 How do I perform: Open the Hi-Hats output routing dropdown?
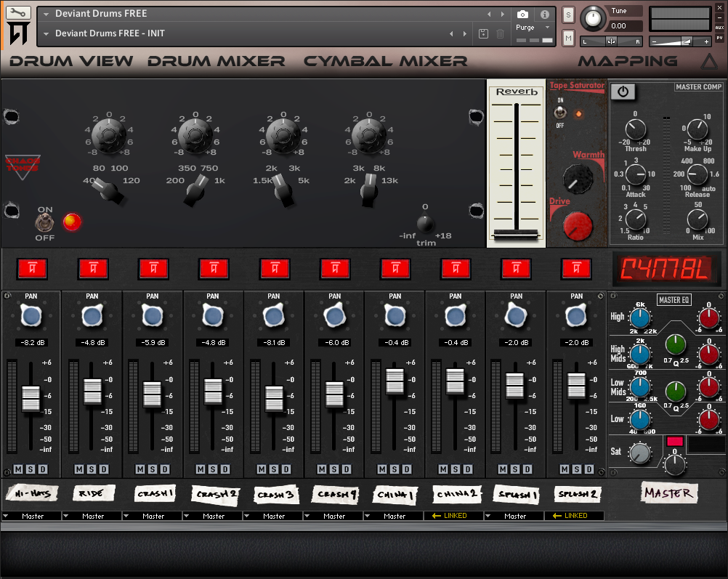coord(31,516)
